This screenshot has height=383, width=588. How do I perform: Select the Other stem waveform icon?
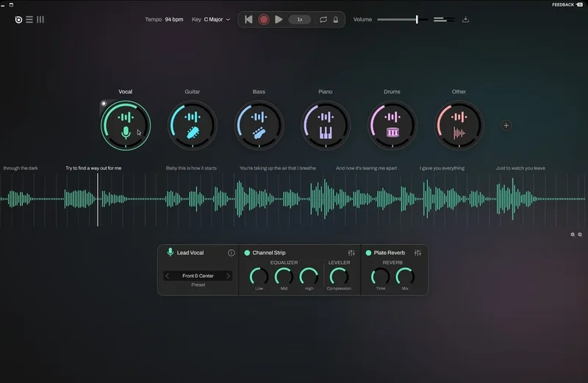459,133
